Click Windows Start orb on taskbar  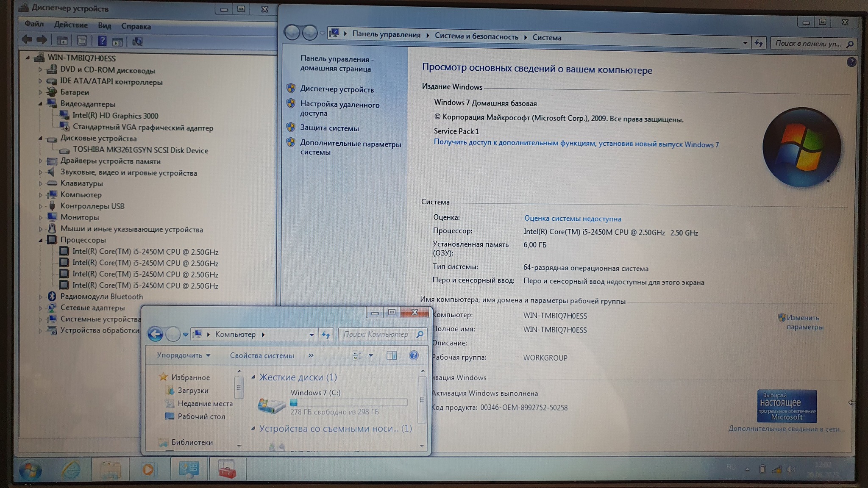[30, 470]
